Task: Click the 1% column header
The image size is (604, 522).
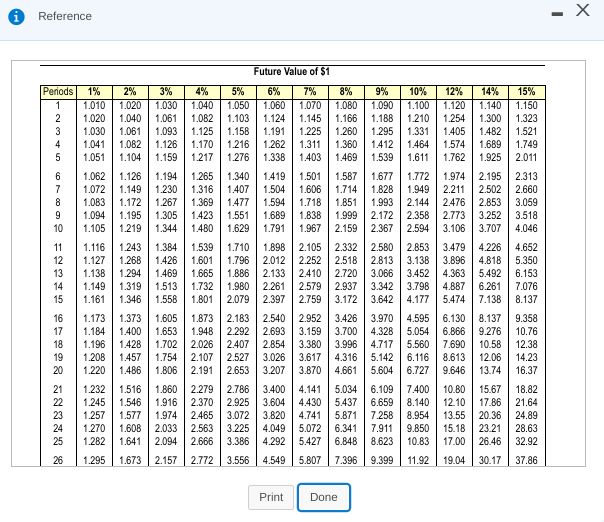Action: [x=94, y=92]
